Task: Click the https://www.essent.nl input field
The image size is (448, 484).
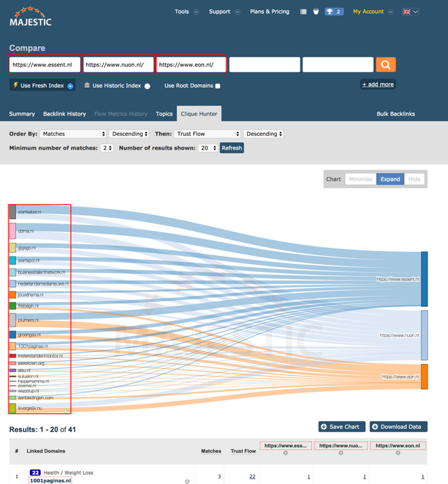Action: tap(45, 64)
